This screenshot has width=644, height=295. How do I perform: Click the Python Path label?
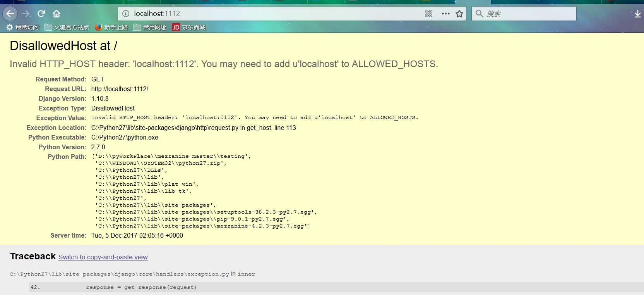(x=67, y=157)
